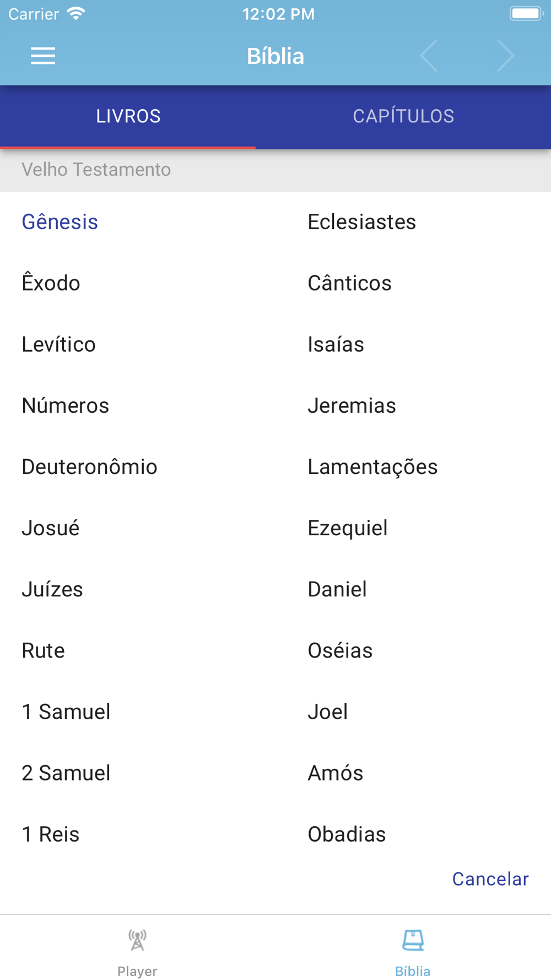Pick Deuteronômio from the list
This screenshot has width=551, height=980.
tap(90, 467)
